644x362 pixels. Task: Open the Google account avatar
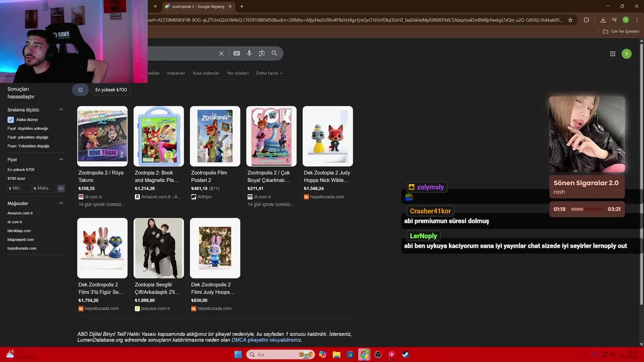click(x=626, y=54)
